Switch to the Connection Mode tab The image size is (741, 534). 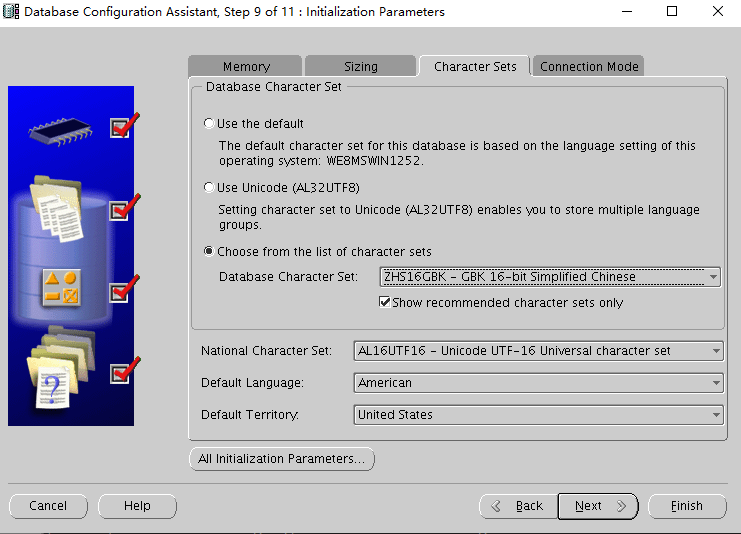click(x=589, y=66)
